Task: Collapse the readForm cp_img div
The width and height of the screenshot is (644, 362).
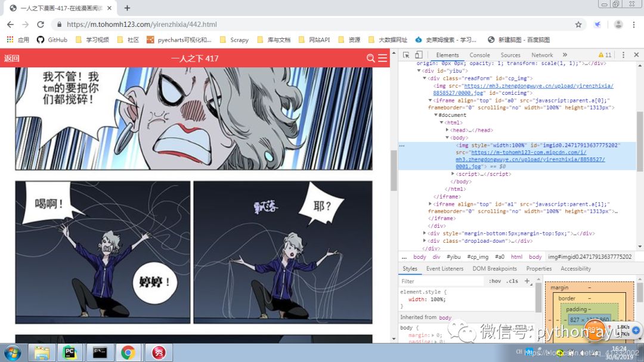Action: click(x=425, y=78)
